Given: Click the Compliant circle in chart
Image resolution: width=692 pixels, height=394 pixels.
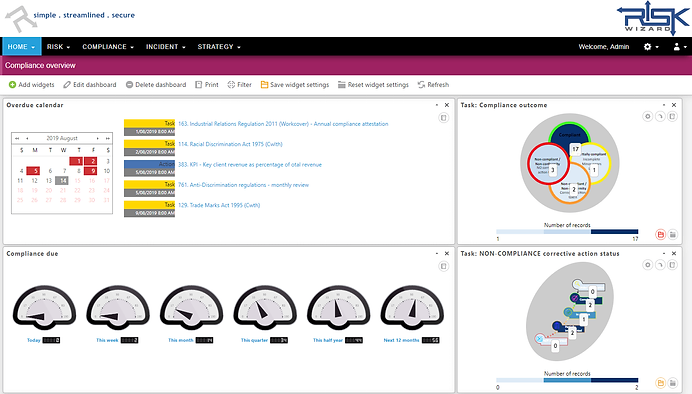Looking at the screenshot, I should coord(569,134).
